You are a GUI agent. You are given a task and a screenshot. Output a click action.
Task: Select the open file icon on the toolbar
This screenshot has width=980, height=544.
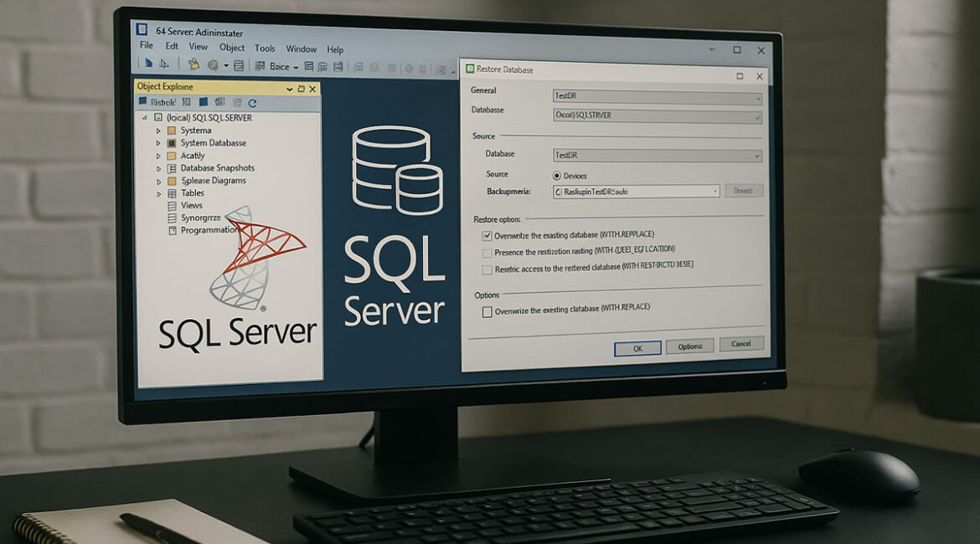point(193,64)
